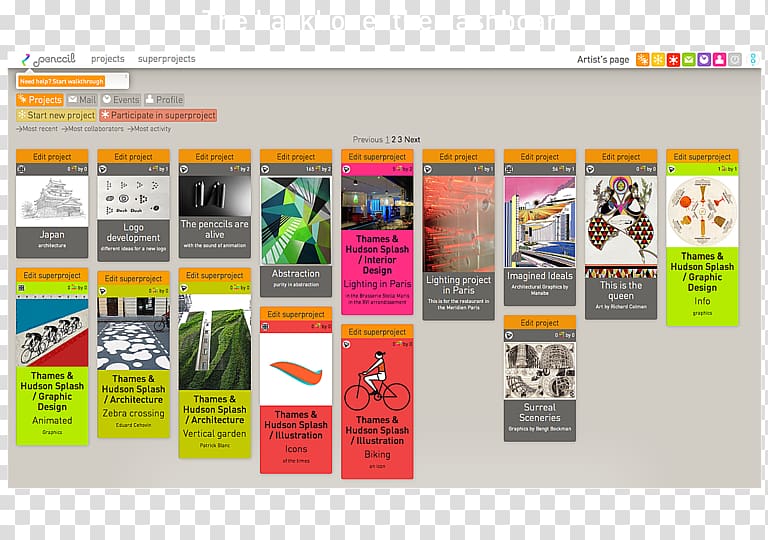Screen dimensions: 768x540
Task: Click the 'Logo development' card title
Action: click(x=133, y=233)
